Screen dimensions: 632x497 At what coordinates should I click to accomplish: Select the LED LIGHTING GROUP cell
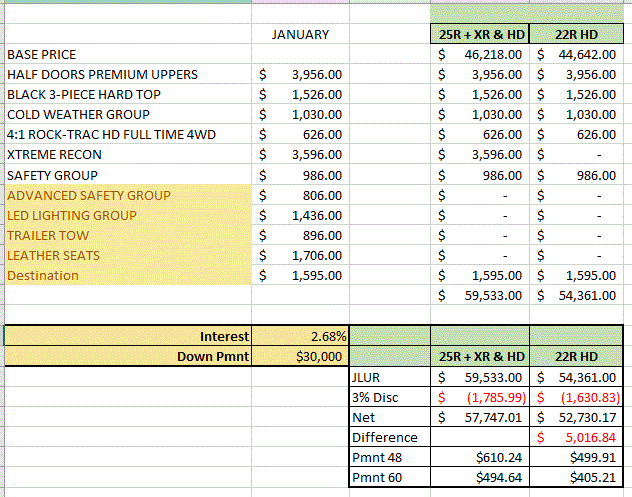pos(128,215)
